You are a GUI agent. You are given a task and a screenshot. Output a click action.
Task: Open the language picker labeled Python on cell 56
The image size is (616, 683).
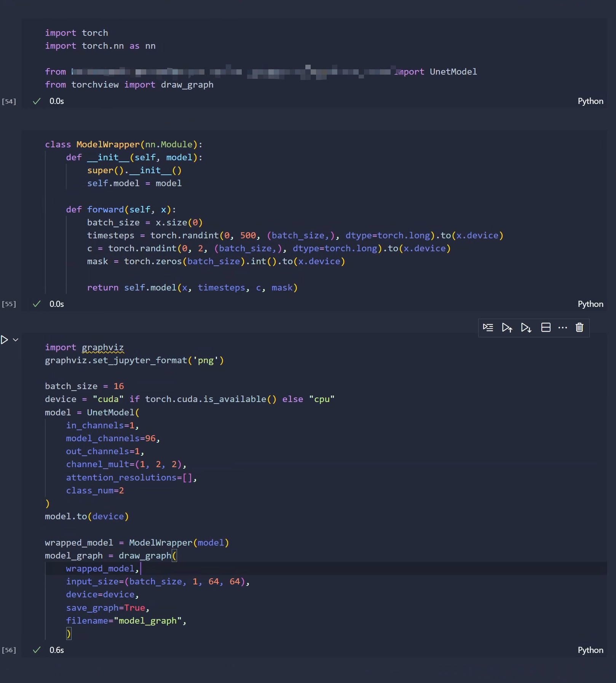coord(590,650)
